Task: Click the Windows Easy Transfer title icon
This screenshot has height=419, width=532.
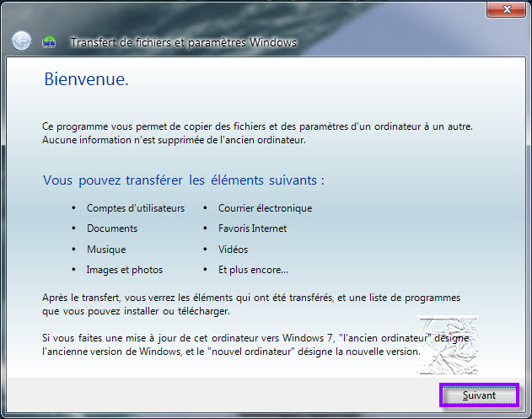Action: pos(50,41)
